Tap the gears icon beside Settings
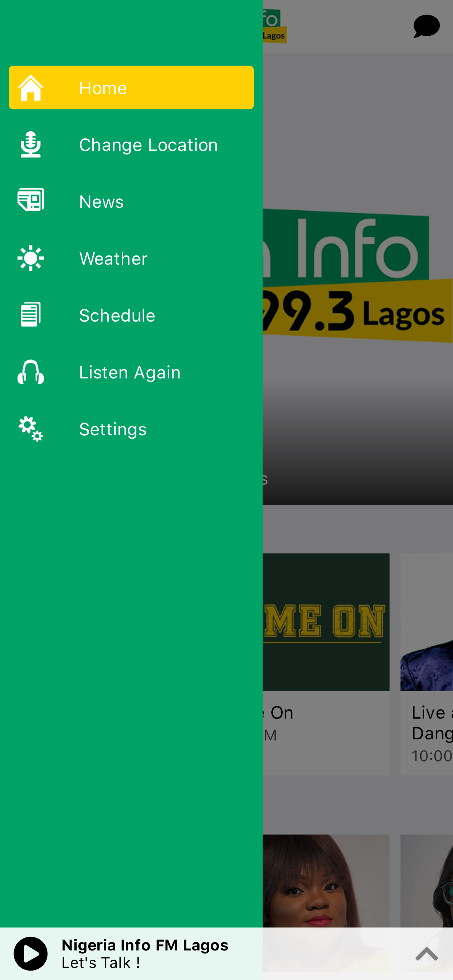 30,429
